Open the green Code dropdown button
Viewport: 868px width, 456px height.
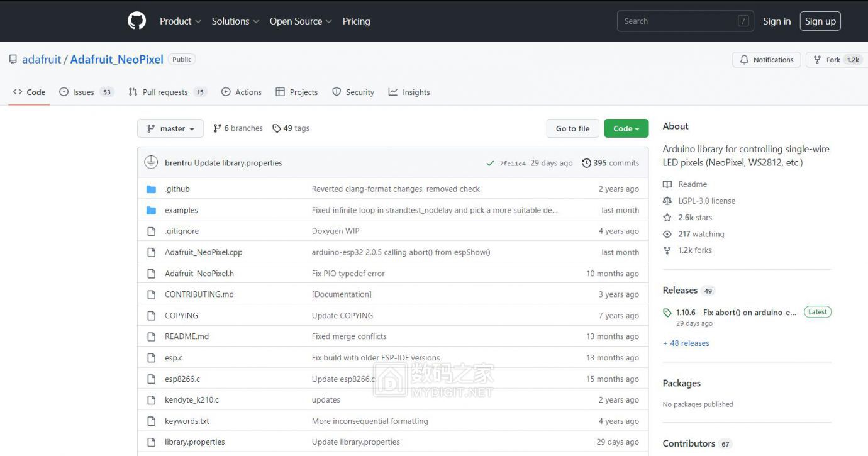click(x=626, y=128)
